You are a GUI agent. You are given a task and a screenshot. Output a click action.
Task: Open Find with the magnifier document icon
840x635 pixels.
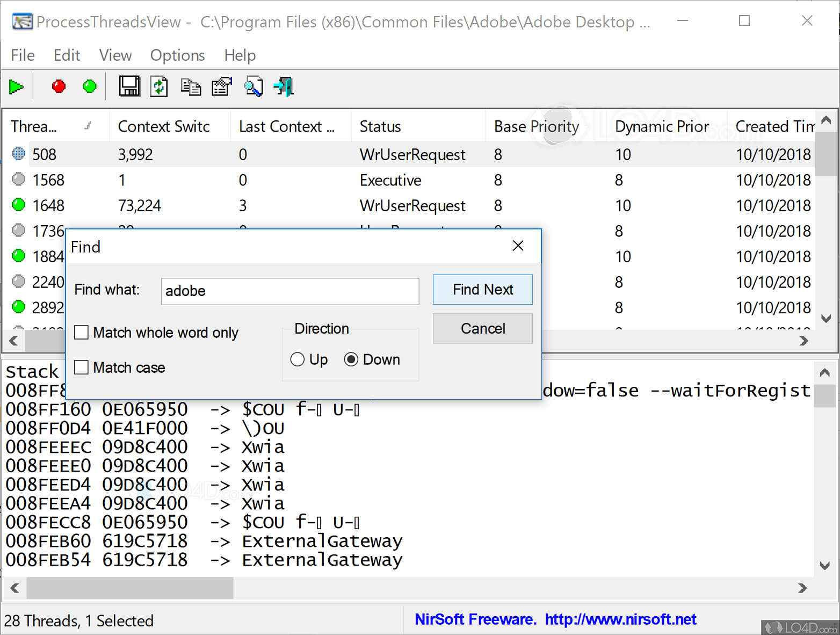[x=252, y=86]
